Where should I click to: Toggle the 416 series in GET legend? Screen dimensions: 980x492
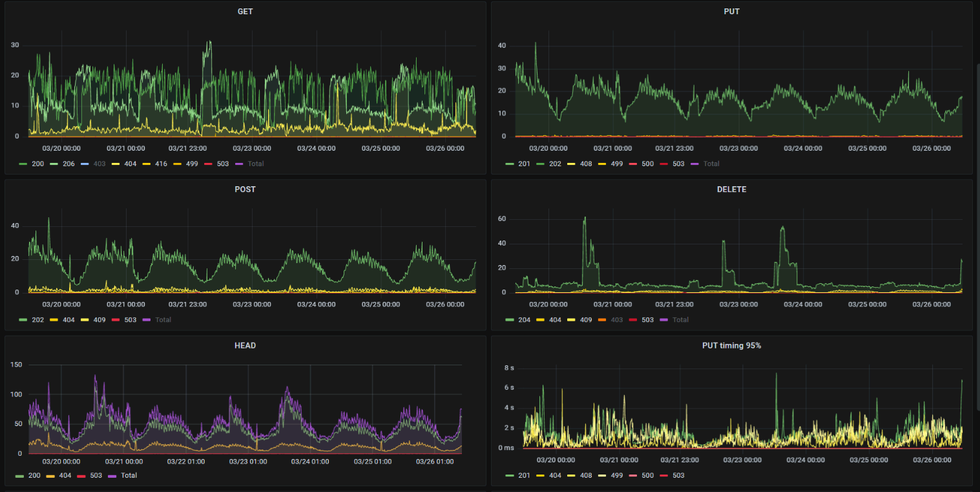coord(161,164)
